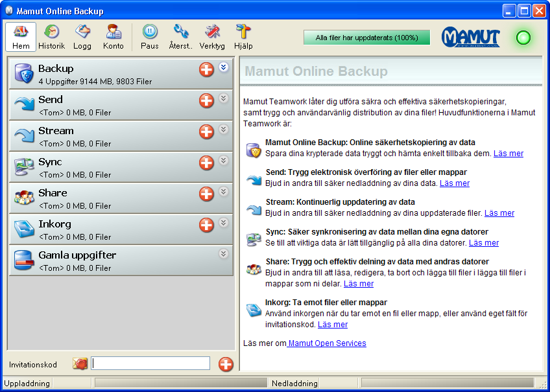Submit invitation code with plus button
The image size is (550, 392).
tap(226, 364)
